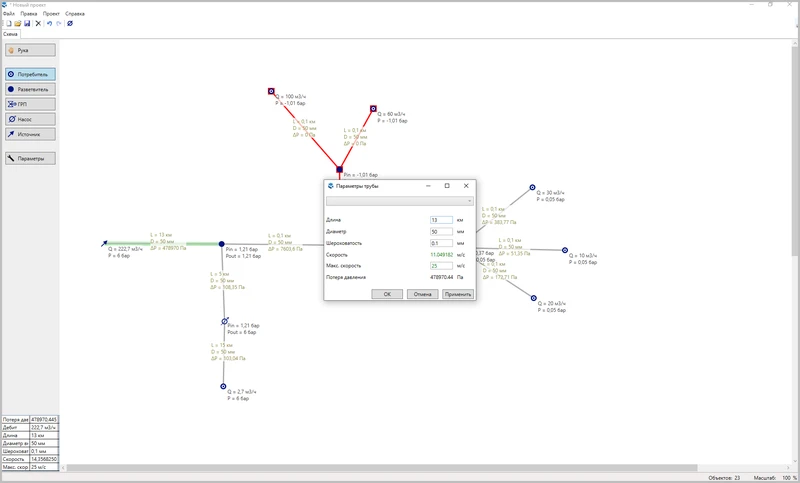Click the Undo arrow in toolbar
The width and height of the screenshot is (800, 483).
[x=49, y=23]
